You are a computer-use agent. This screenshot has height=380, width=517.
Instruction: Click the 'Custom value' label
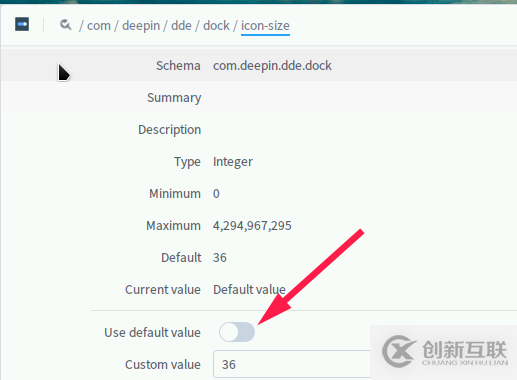(163, 364)
